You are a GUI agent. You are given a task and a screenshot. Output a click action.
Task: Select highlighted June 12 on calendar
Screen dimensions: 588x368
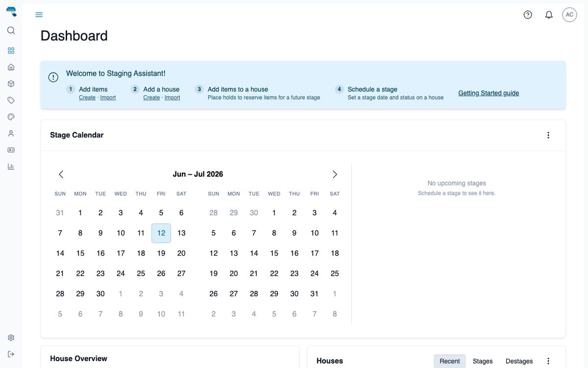click(161, 233)
